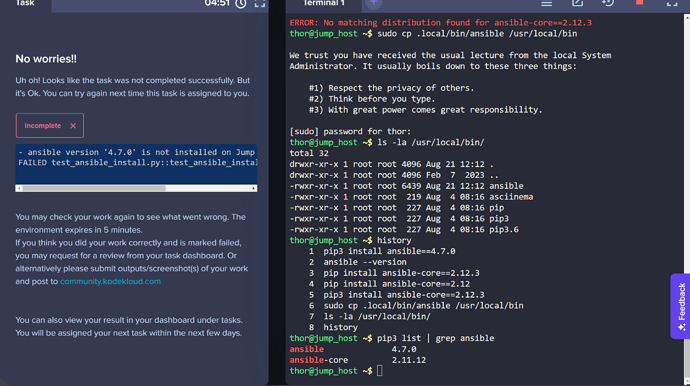Click the restore history clock icon

point(608,3)
